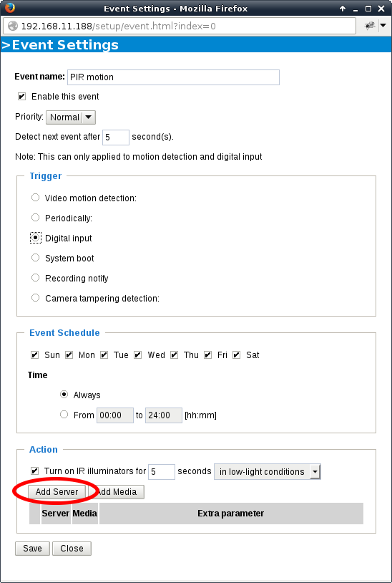Screen dimensions: 392x583
Task: Select Video motion detection trigger
Action: point(35,198)
